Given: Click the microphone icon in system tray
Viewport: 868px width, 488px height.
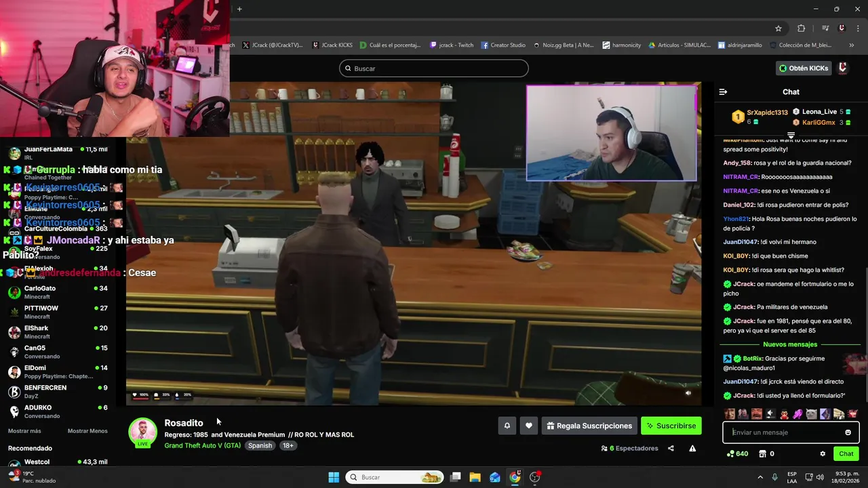Looking at the screenshot, I should 774,477.
